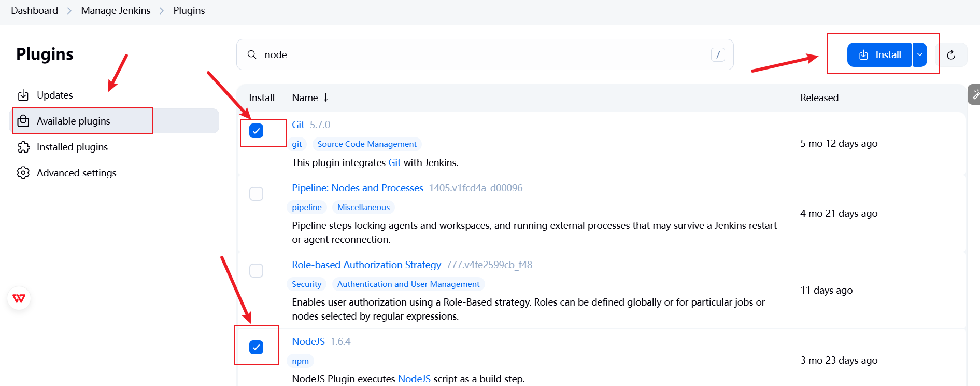This screenshot has height=386, width=980.
Task: Click the Updates download icon
Action: pos(23,95)
